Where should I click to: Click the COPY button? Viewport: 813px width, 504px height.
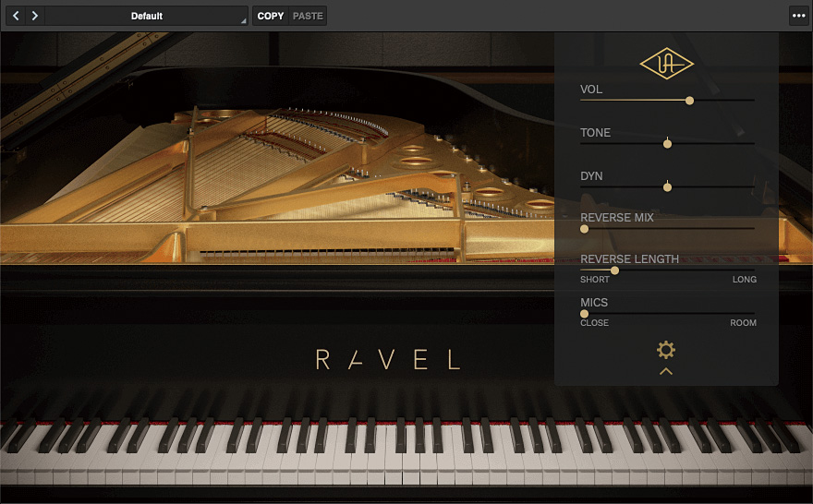pyautogui.click(x=271, y=16)
